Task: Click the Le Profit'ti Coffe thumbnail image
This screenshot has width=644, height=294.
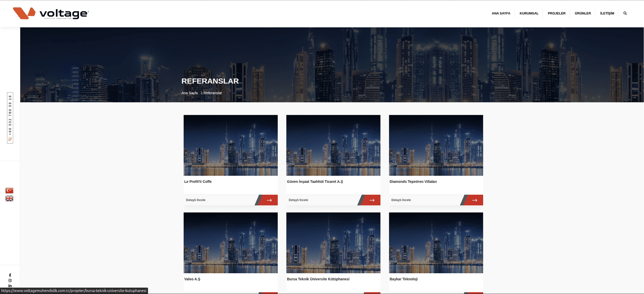Action: 230,145
